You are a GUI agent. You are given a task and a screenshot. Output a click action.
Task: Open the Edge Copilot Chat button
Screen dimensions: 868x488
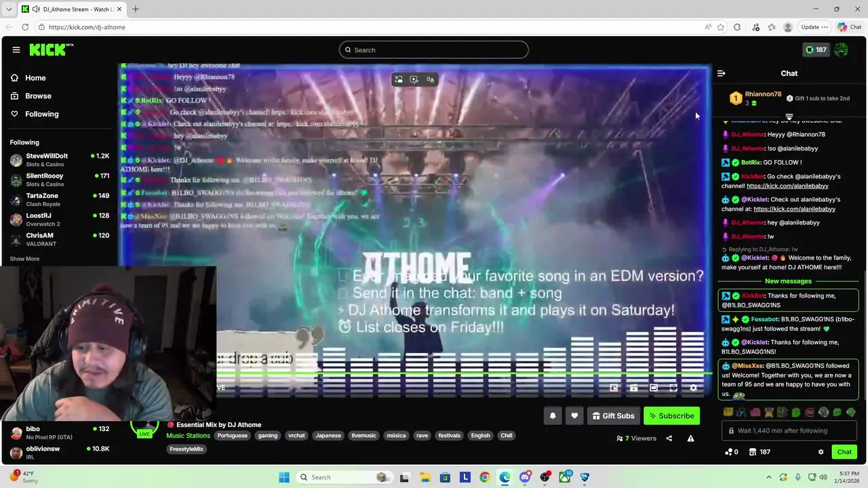click(850, 27)
